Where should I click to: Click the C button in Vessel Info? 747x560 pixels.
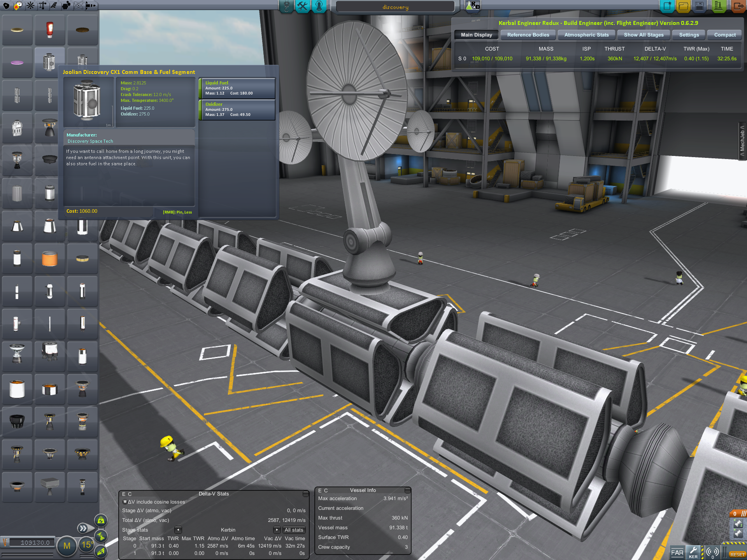tap(326, 490)
